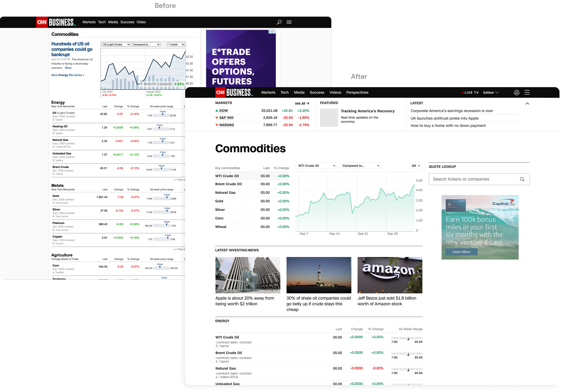This screenshot has height=392, width=563.
Task: Open Media menu in After navigation
Action: pos(299,92)
